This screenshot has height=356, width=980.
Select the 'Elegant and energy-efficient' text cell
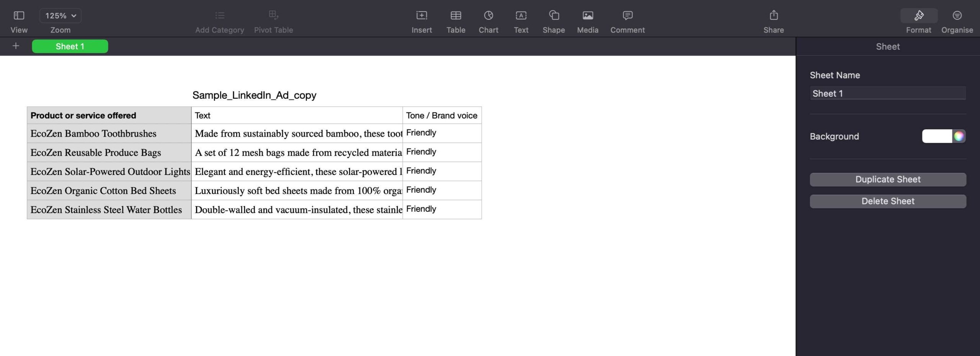pos(297,171)
